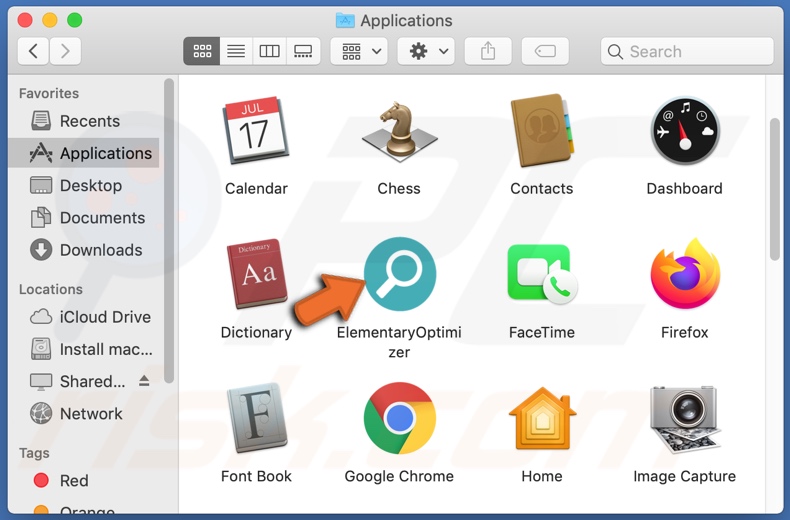Screen dimensions: 790x520
Task: Select the Chess app icon
Action: (x=399, y=131)
